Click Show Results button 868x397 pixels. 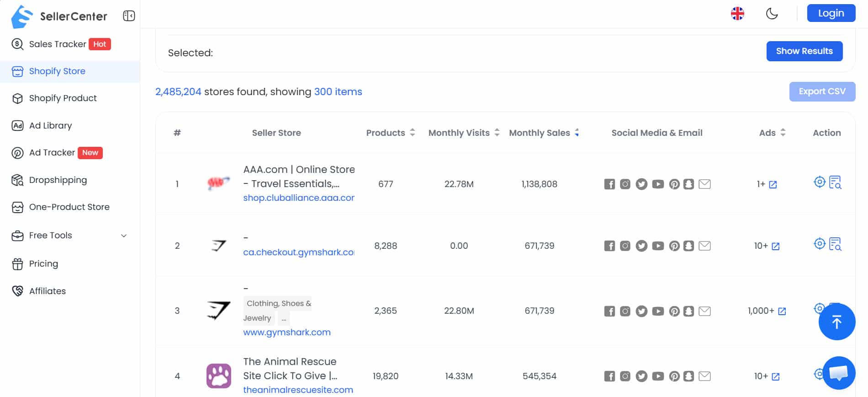pyautogui.click(x=804, y=51)
